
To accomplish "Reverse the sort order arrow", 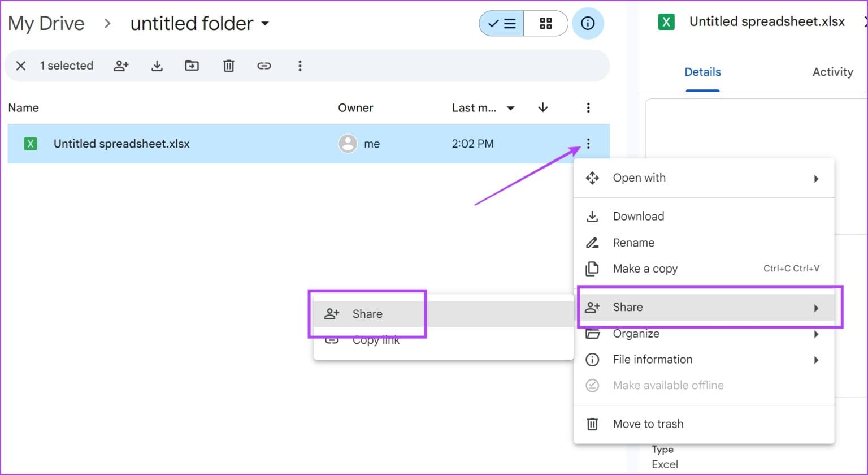I will click(542, 107).
